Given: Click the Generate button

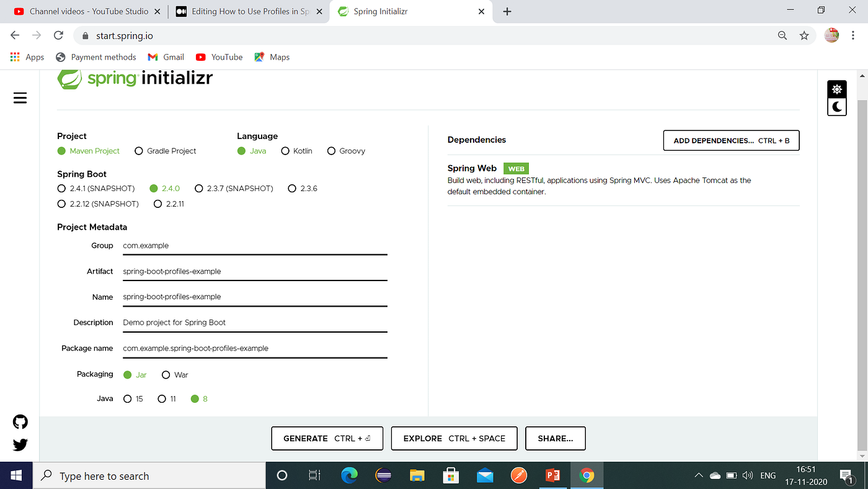Looking at the screenshot, I should [x=327, y=438].
